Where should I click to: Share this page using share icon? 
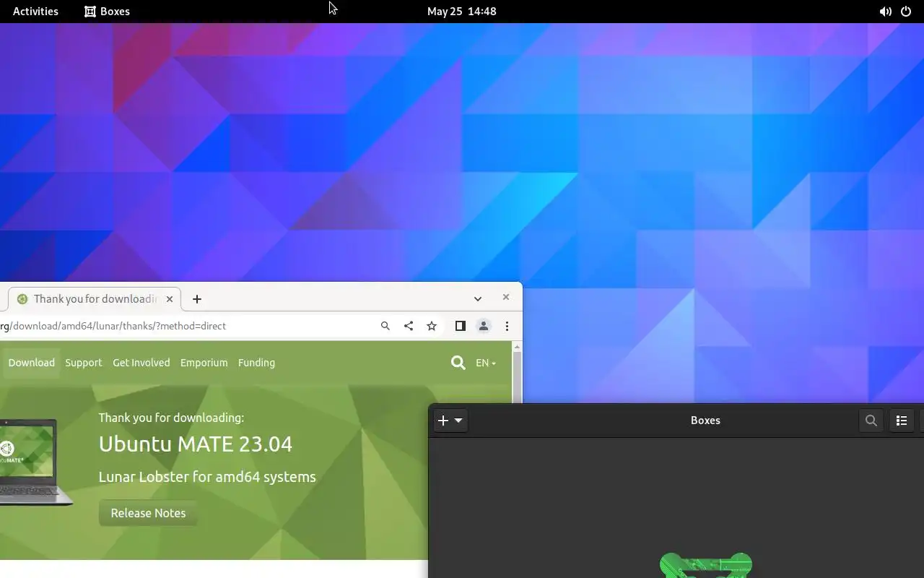point(409,326)
